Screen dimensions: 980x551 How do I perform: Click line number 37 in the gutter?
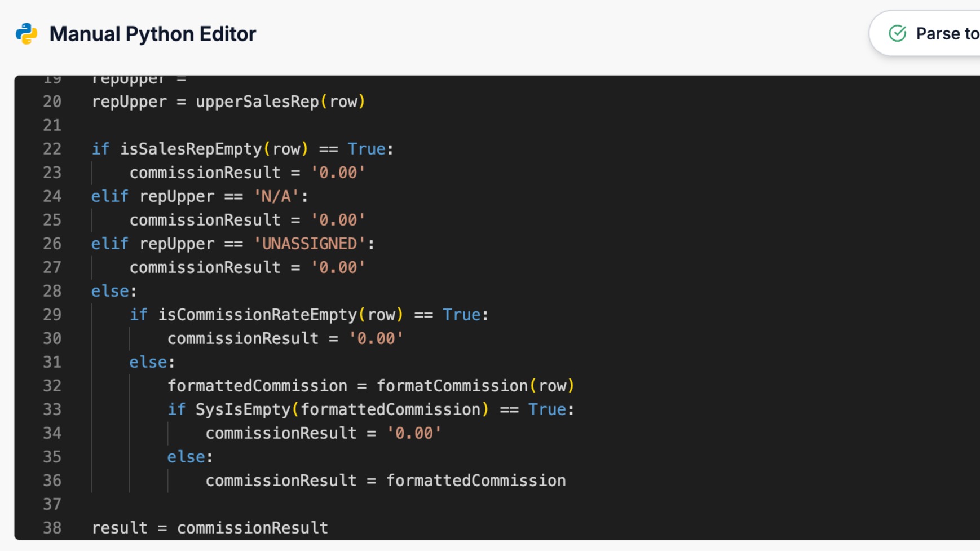click(x=52, y=504)
